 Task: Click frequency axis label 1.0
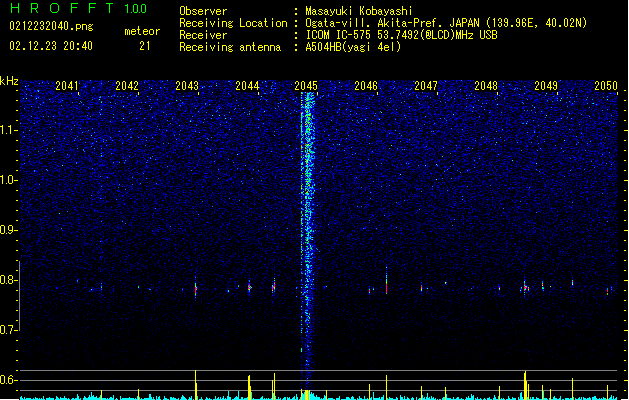[x=8, y=180]
